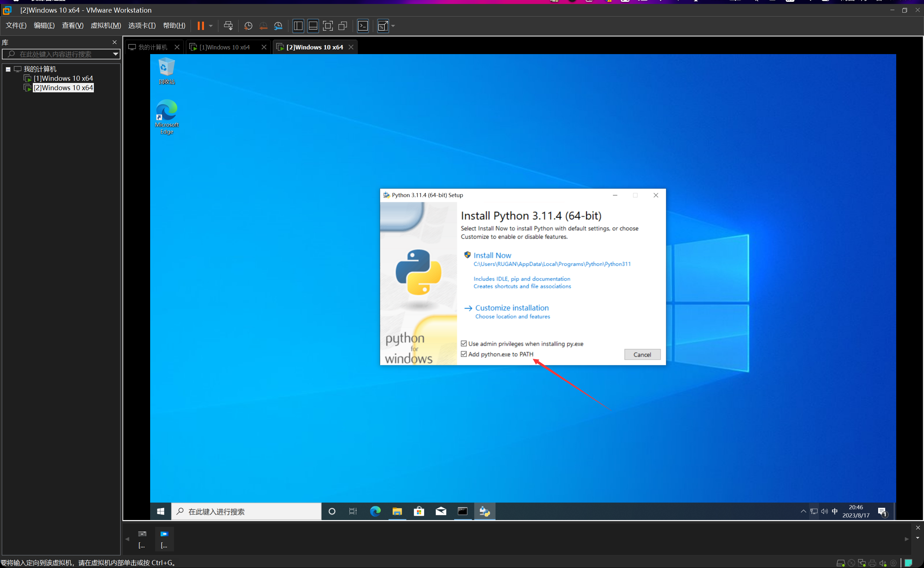This screenshot has height=568, width=924.
Task: Select first VM thumbnail in thumbnail bar
Action: tap(142, 539)
